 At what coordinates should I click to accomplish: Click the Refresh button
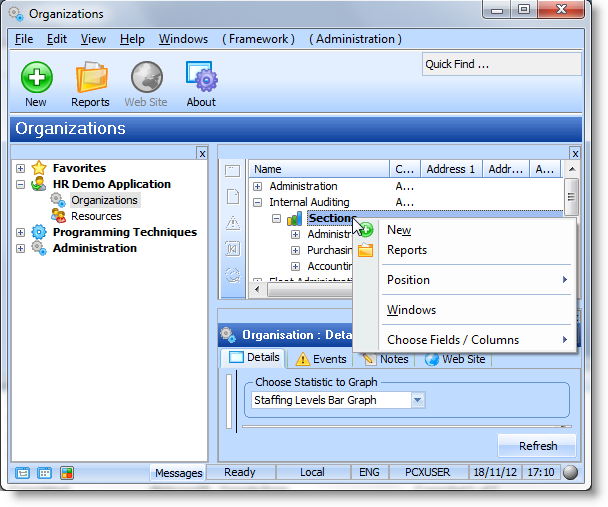537,446
